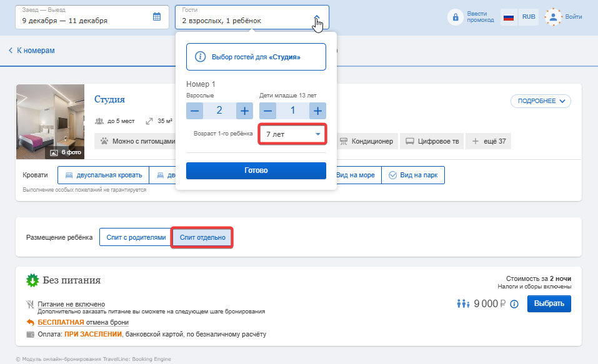Click the info icon in guest selection banner
Screen dimensions: 598x364
tap(200, 57)
